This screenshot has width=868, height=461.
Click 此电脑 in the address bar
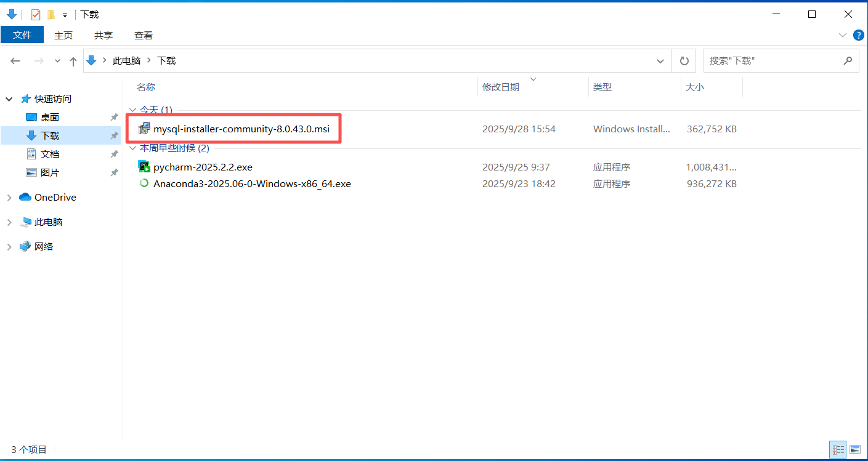[126, 61]
